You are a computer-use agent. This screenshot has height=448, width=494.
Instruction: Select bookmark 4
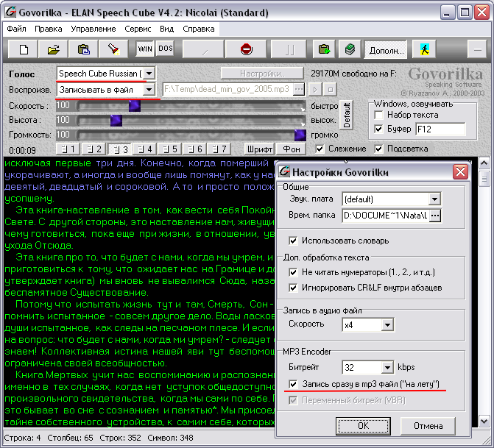tap(145, 149)
